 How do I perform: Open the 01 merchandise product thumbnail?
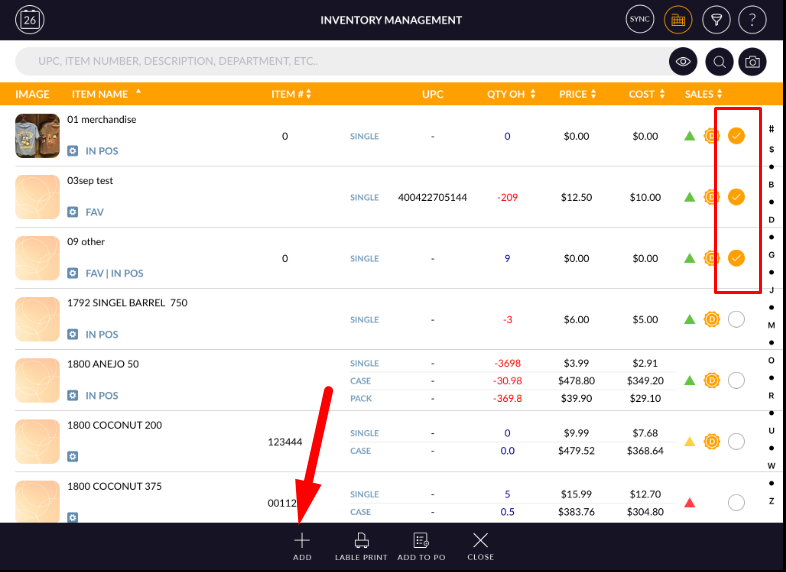pos(37,136)
